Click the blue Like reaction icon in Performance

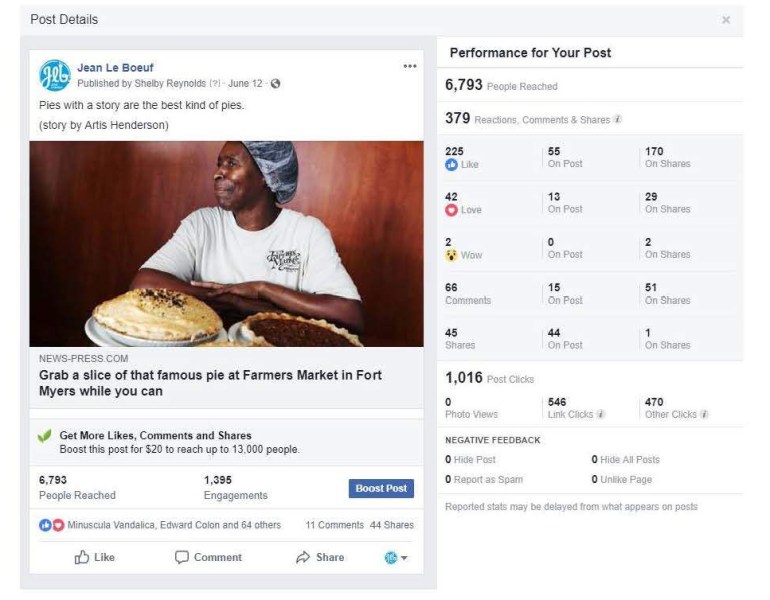pyautogui.click(x=451, y=164)
